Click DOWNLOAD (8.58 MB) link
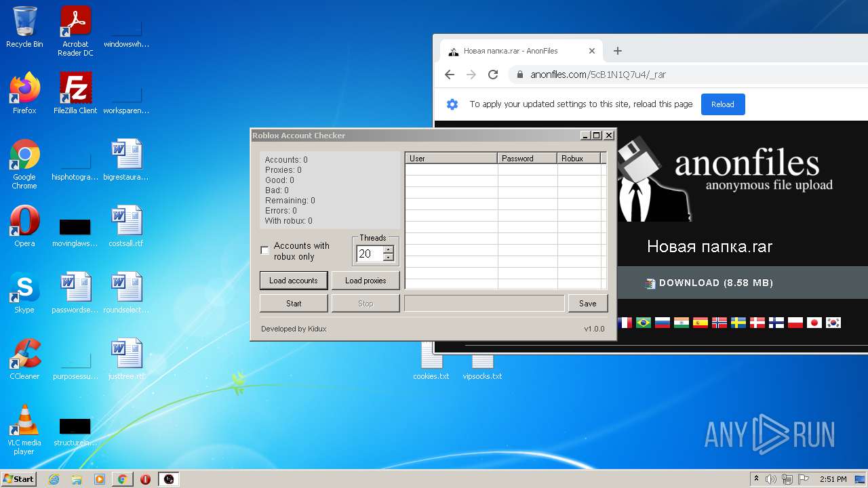The image size is (868, 488). [x=709, y=283]
